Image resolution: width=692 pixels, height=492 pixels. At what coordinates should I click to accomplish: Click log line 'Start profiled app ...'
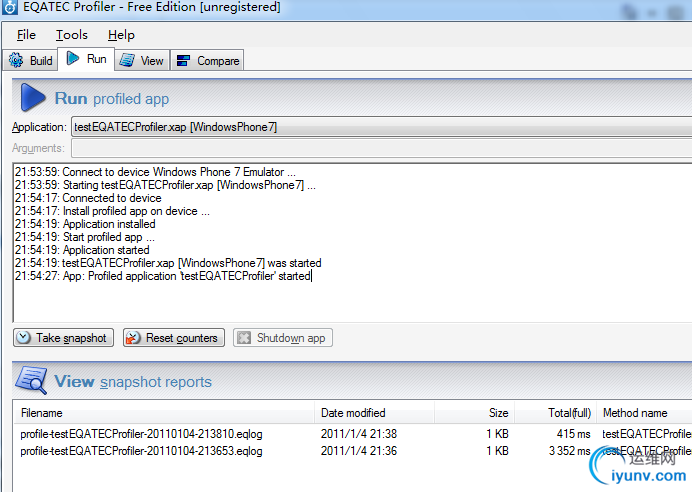[x=85, y=237]
